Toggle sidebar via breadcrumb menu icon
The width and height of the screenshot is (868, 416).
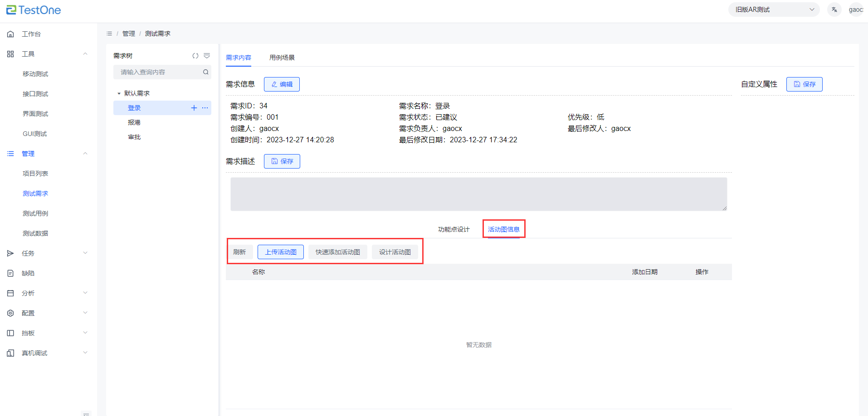109,34
